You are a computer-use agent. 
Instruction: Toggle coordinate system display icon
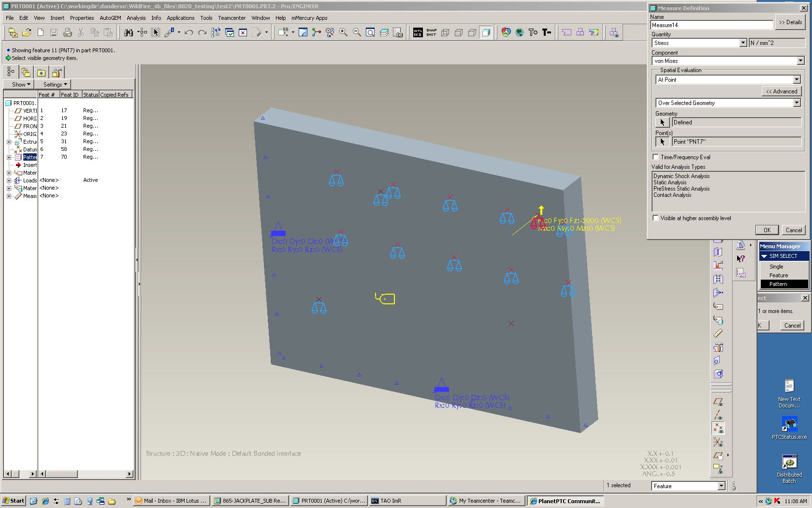click(x=718, y=442)
